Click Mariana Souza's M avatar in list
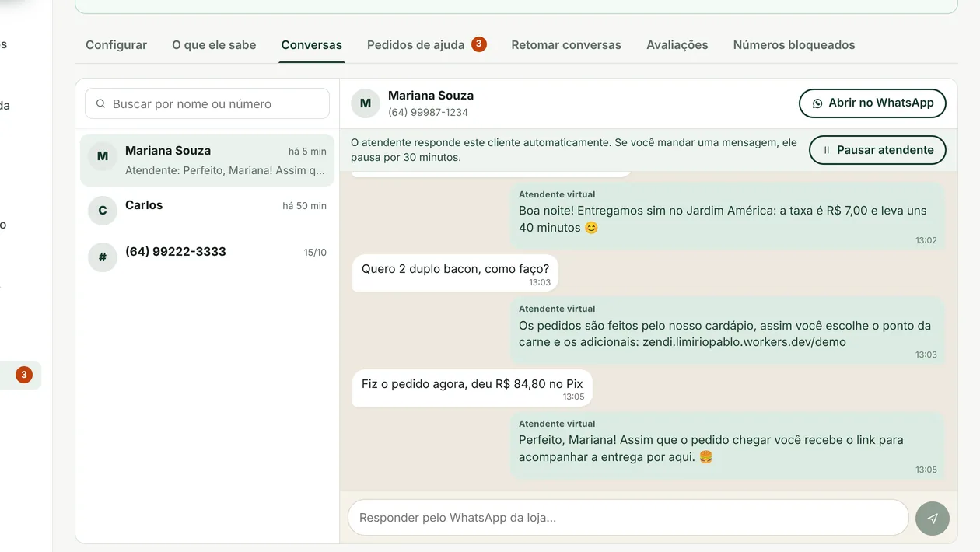 (x=103, y=156)
